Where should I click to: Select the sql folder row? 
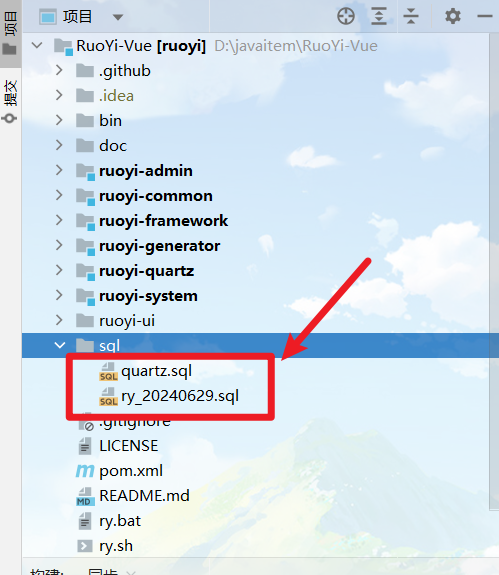260,345
